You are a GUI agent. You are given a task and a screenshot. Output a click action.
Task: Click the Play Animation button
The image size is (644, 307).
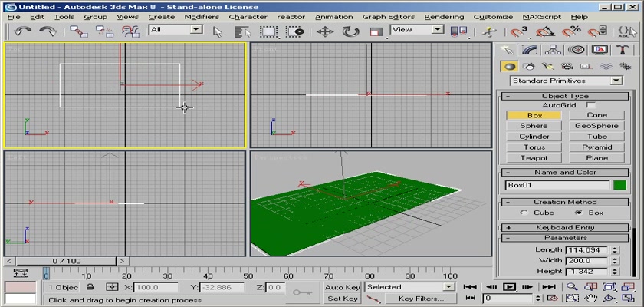pyautogui.click(x=508, y=287)
